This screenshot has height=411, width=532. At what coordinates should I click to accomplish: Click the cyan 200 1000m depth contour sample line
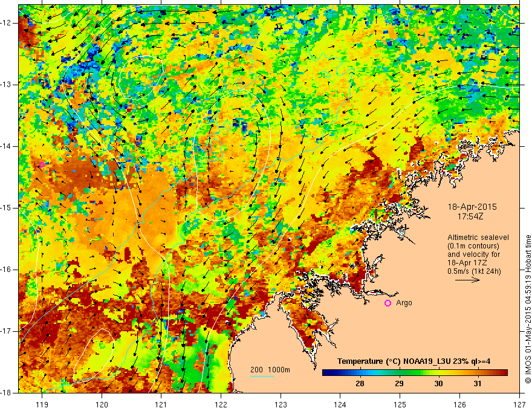pos(262,376)
